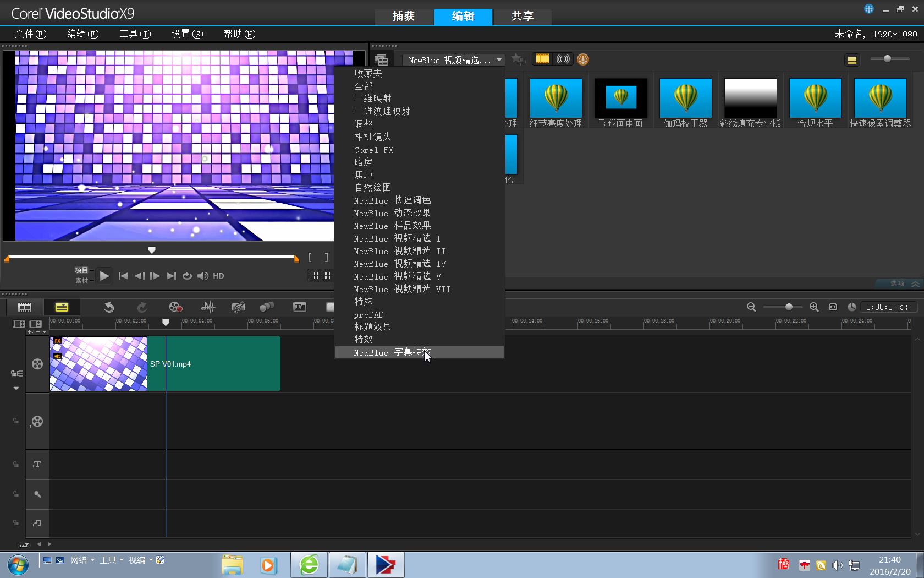Choose NewBlue 字幕特效 from list
The image size is (924, 578).
pos(420,352)
